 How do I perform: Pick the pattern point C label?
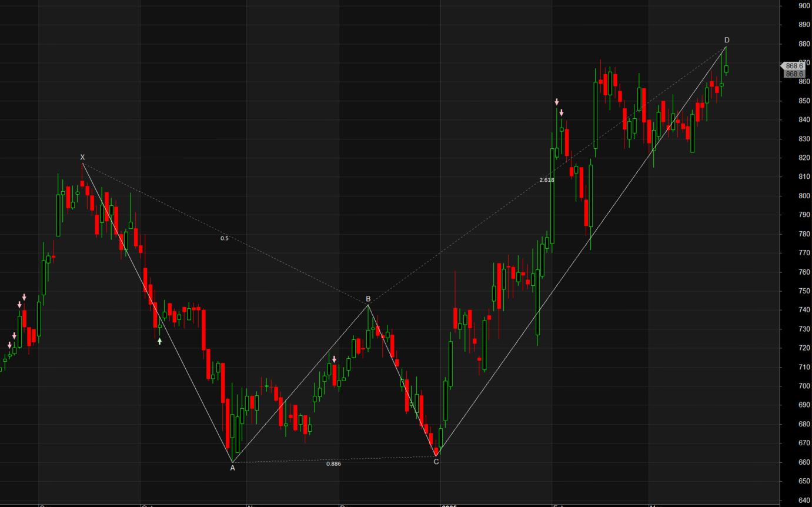click(x=436, y=462)
